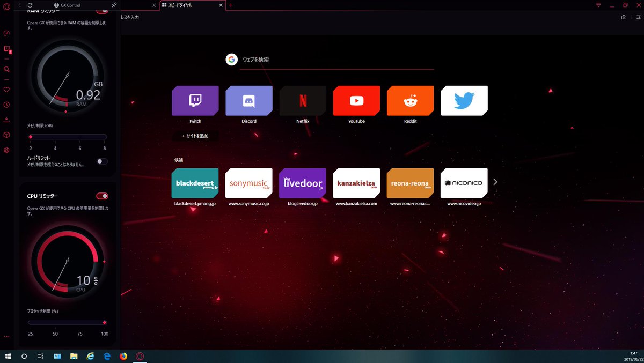The width and height of the screenshot is (644, 363).
Task: Open Downloads icon in sidebar
Action: pos(6,120)
